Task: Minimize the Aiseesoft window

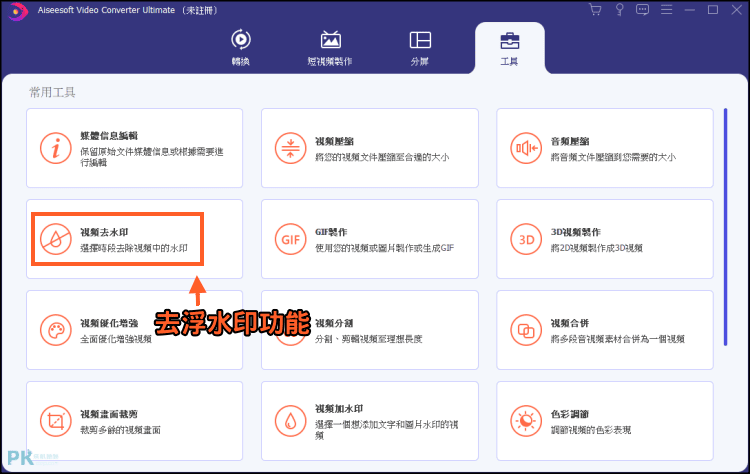Action: point(689,10)
